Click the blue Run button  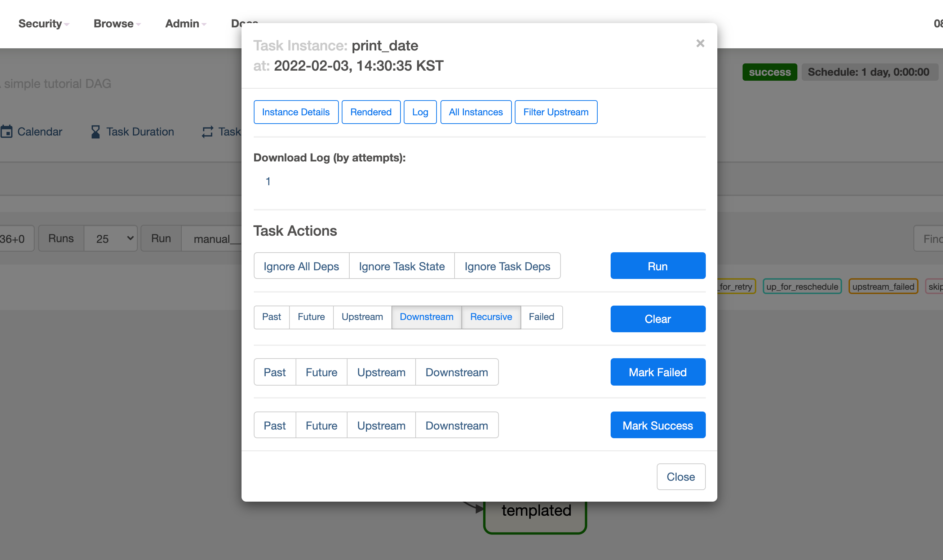coord(658,266)
